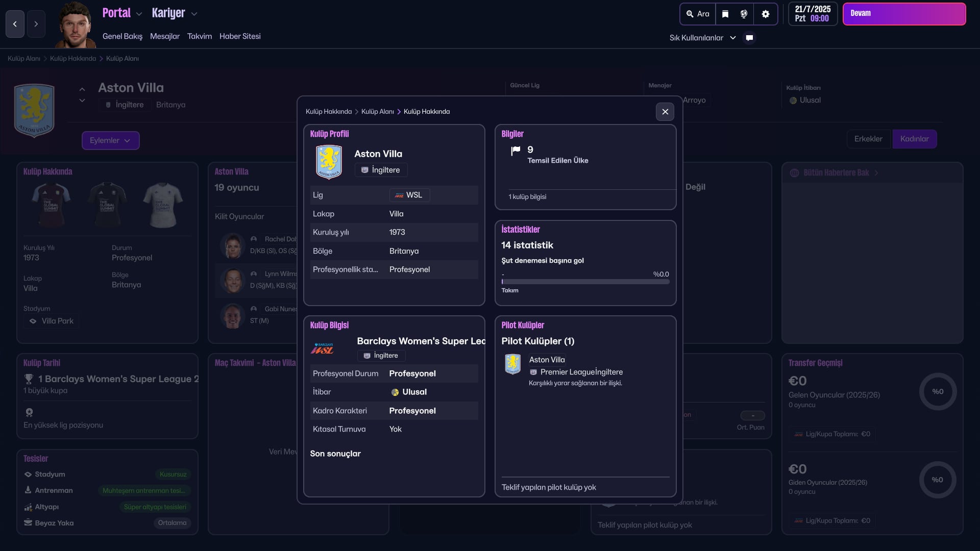Open the Eylemler dropdown button
Viewport: 980px width, 551px height.
pos(110,140)
